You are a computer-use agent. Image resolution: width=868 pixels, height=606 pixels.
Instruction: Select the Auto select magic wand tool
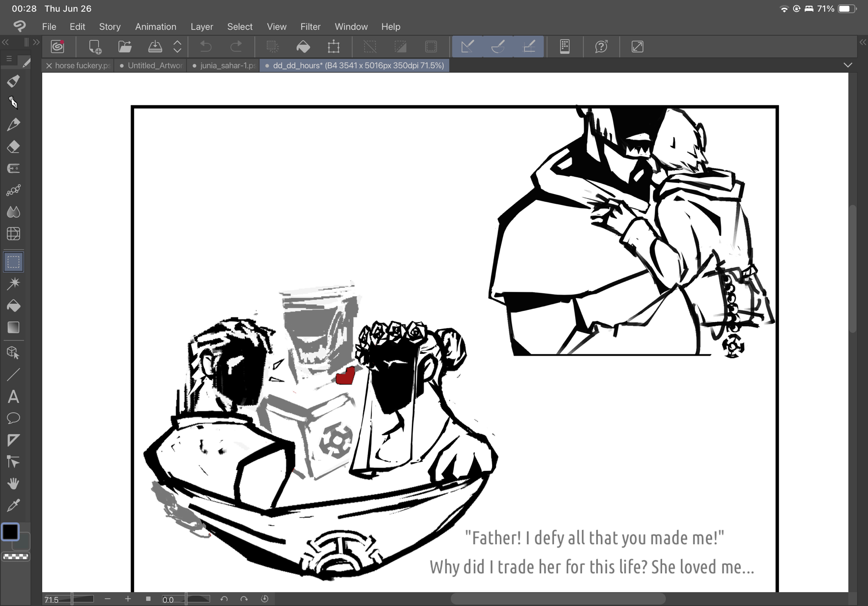[x=13, y=283]
